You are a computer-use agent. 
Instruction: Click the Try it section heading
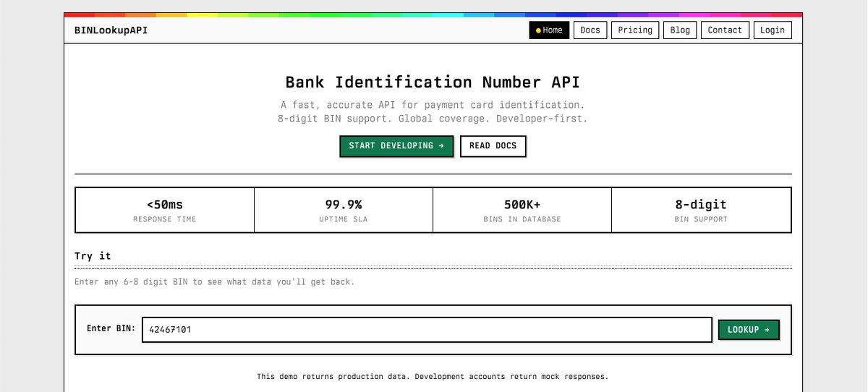tap(93, 256)
